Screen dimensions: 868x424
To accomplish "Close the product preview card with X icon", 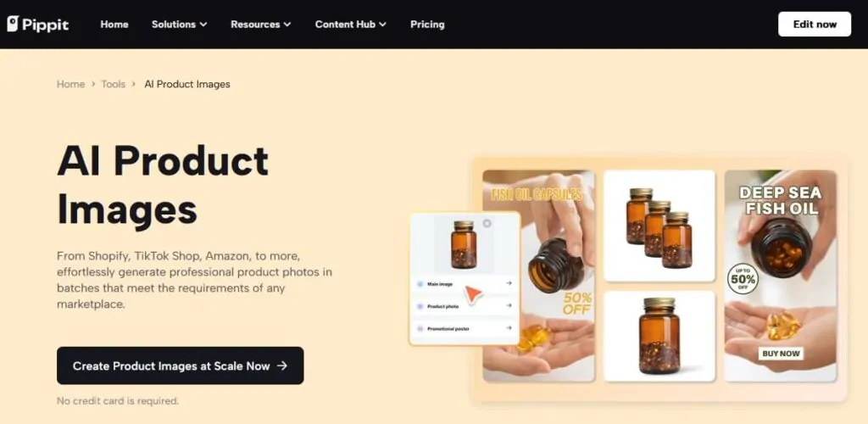I will point(487,223).
